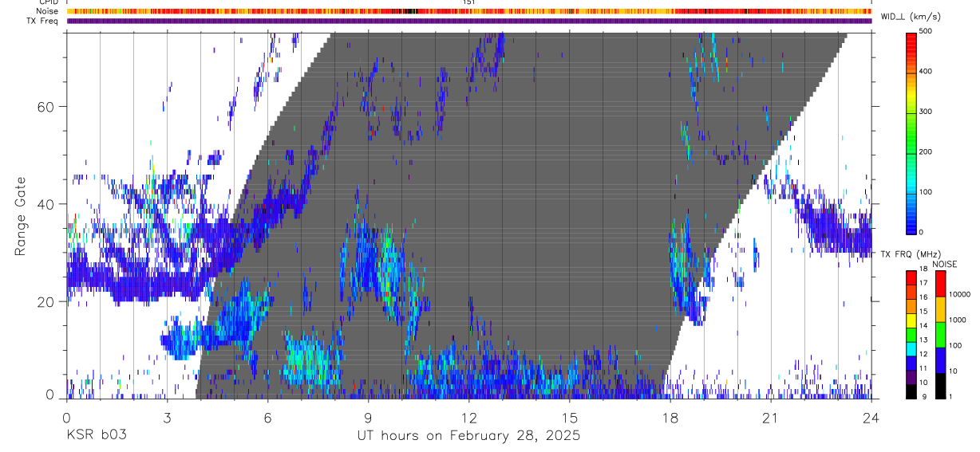980x452 pixels.
Task: Click the '10000' label on NOISE legend
Action: pos(960,295)
